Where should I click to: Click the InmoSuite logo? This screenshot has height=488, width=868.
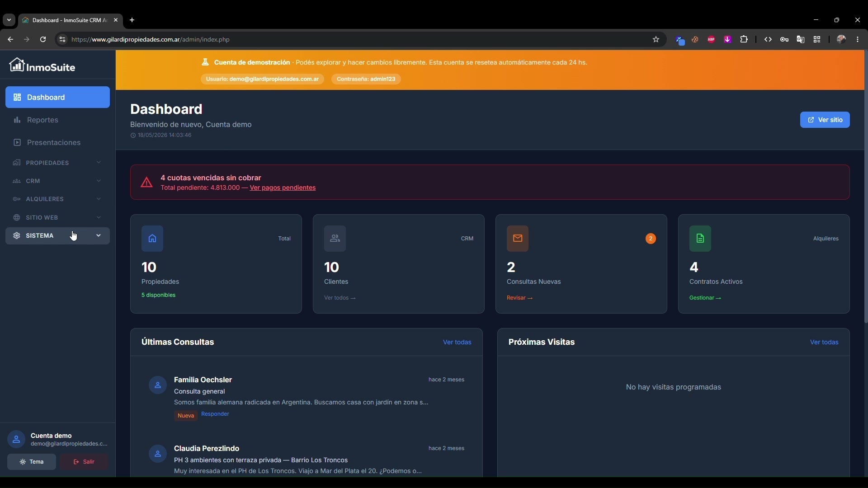coord(42,66)
